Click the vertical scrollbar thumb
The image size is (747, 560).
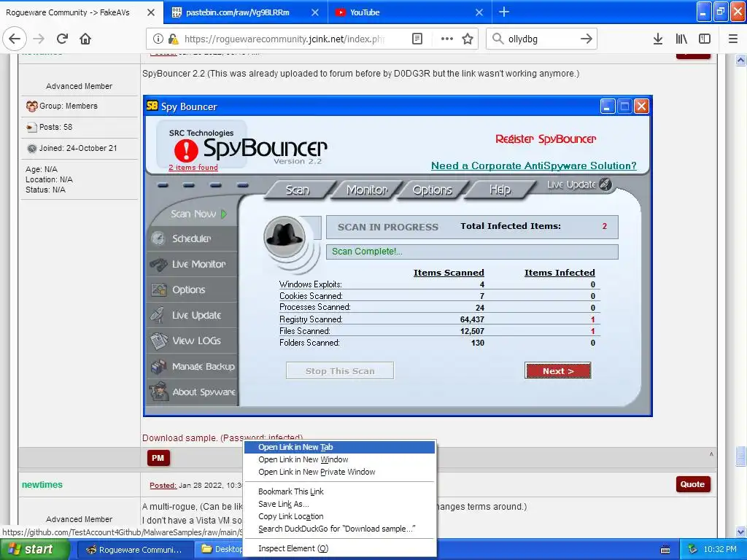[x=741, y=456]
